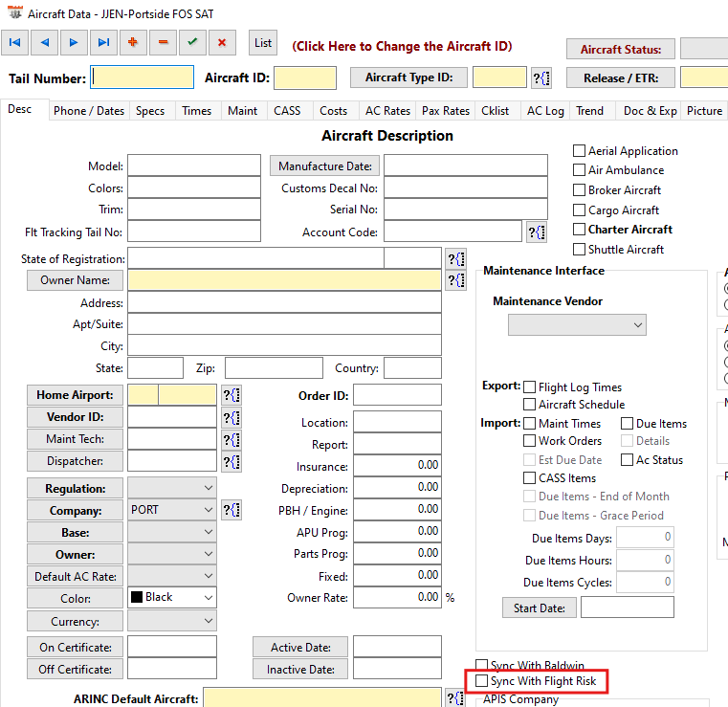The height and width of the screenshot is (707, 728).
Task: Go to the first aircraft record
Action: [x=15, y=43]
